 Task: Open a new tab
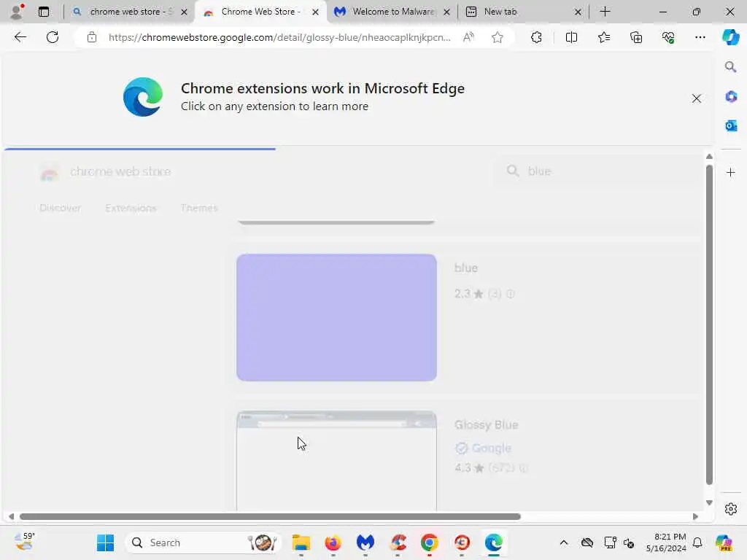[x=605, y=12]
